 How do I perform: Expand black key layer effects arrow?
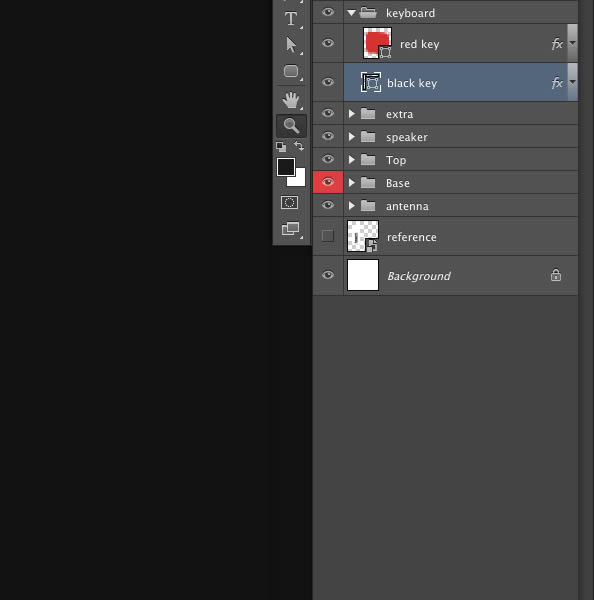[573, 82]
